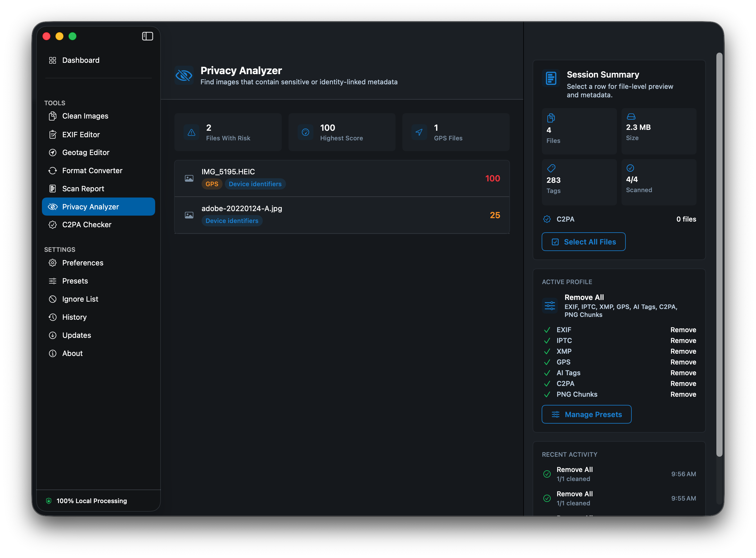
Task: Click the XMP Remove profile row
Action: click(619, 351)
